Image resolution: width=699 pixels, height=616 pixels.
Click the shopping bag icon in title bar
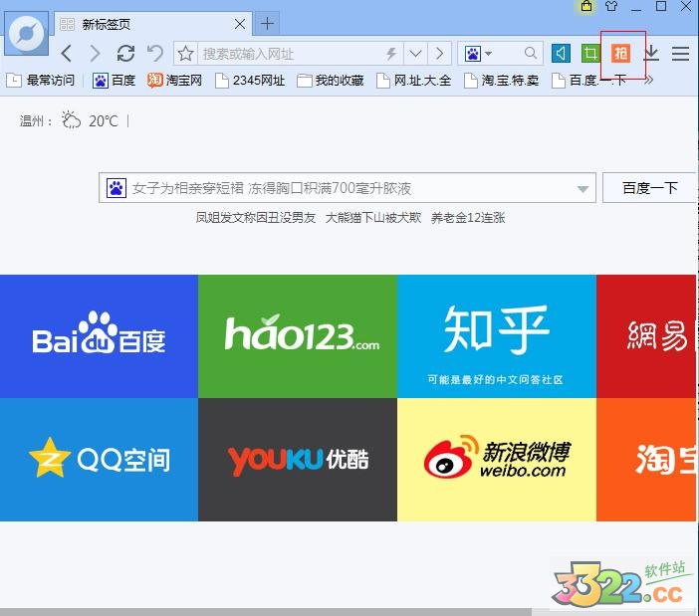(586, 6)
